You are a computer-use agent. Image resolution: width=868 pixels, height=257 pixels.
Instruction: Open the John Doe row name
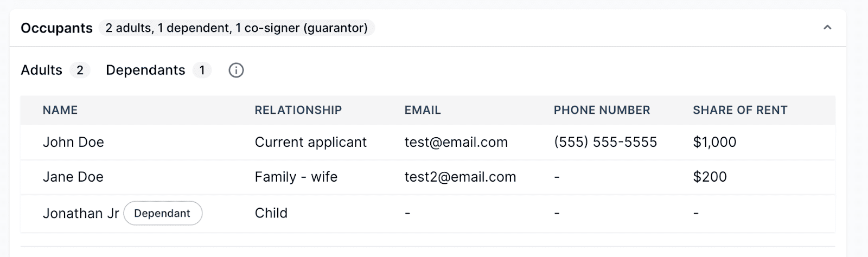[73, 143]
